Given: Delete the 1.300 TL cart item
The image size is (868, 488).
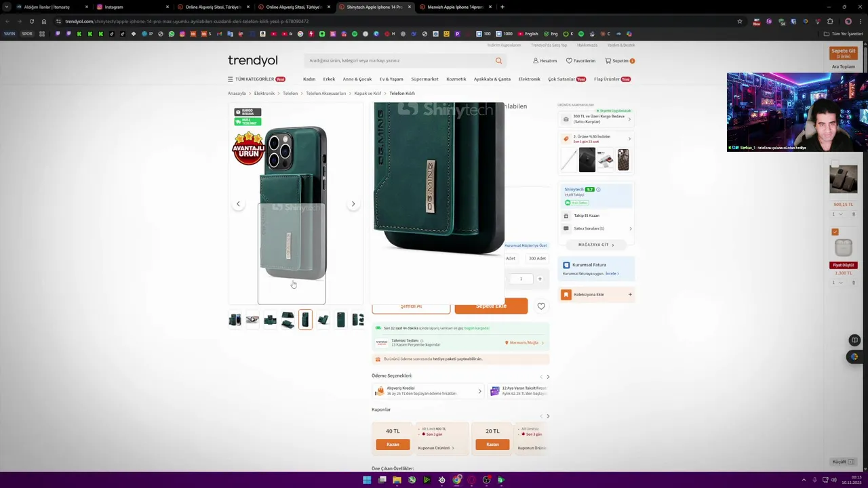Looking at the screenshot, I should 854,283.
